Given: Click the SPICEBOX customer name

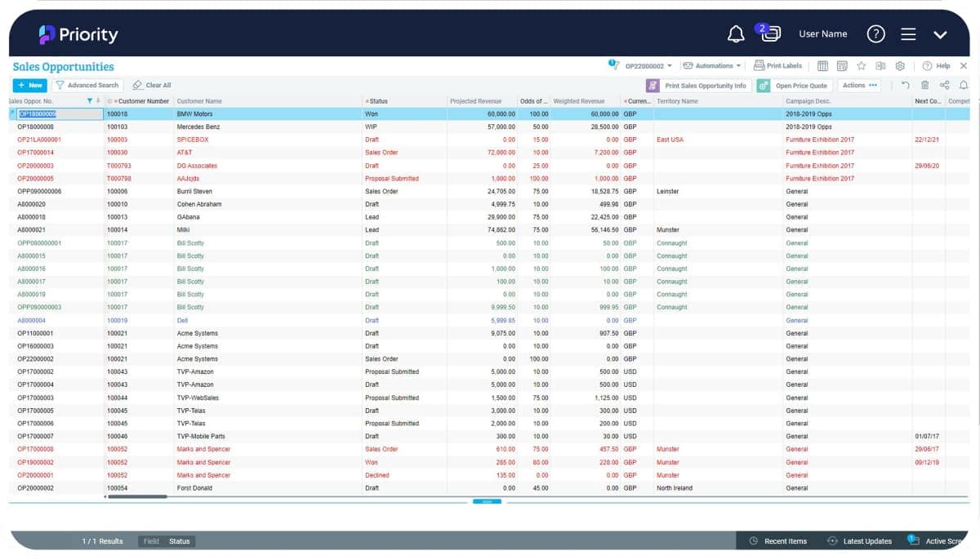Looking at the screenshot, I should tap(193, 140).
